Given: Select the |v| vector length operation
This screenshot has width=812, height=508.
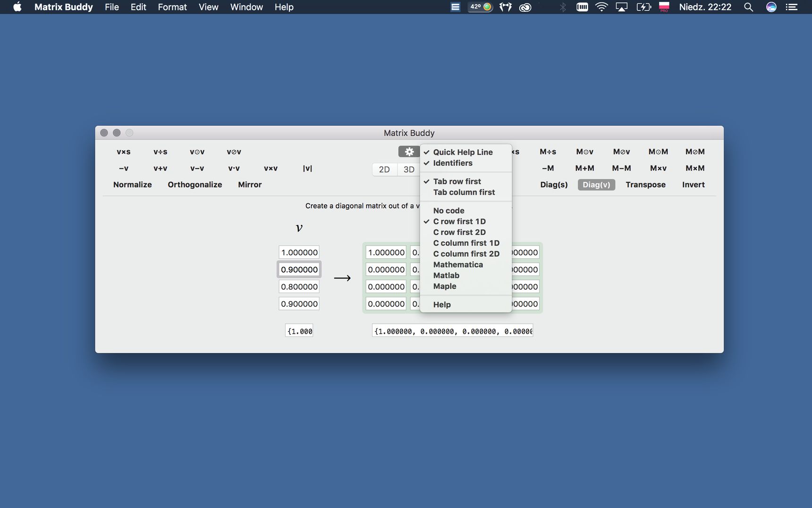Looking at the screenshot, I should tap(307, 168).
